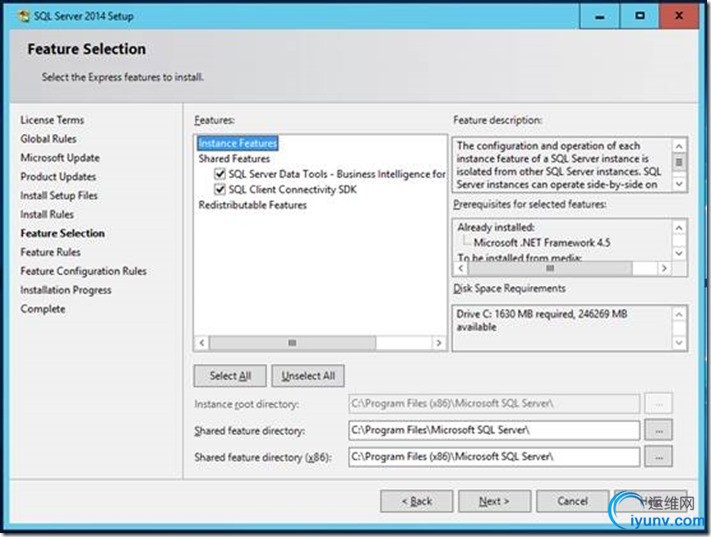Edit the Shared feature directory (x86) path field
The width and height of the screenshot is (711, 537).
[x=494, y=457]
